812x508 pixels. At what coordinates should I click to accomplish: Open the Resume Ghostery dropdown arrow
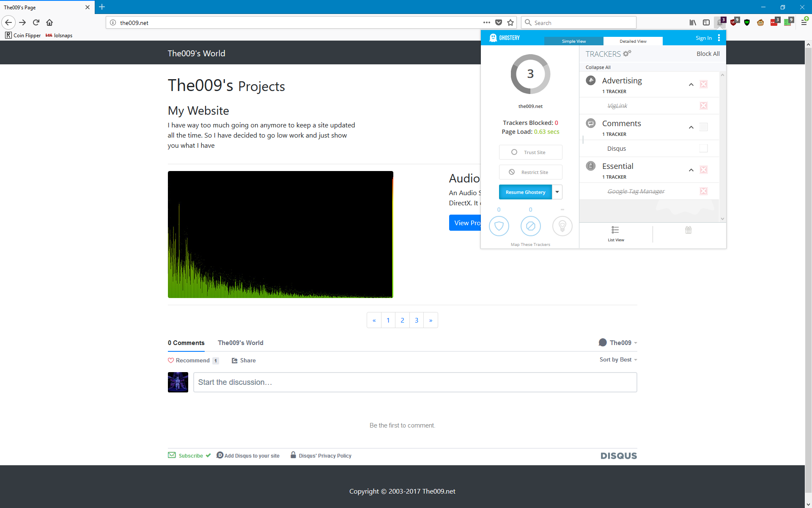pyautogui.click(x=557, y=192)
